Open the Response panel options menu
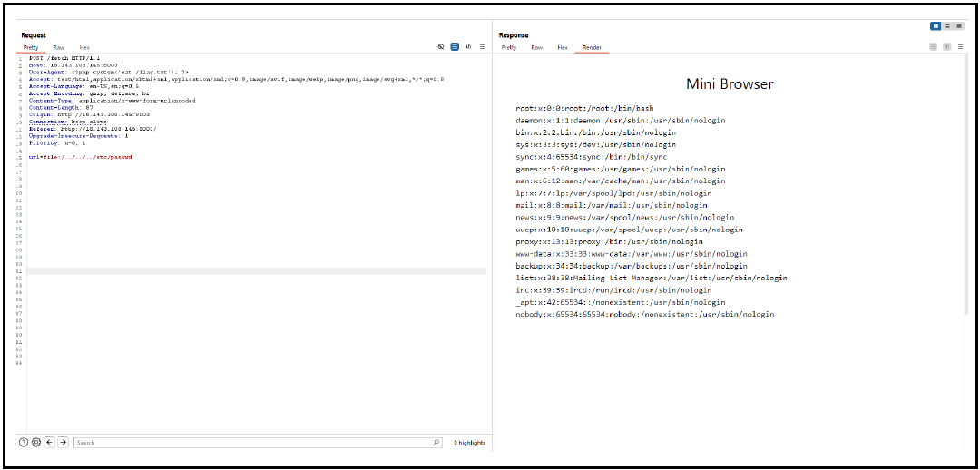Image resolution: width=980 pixels, height=470 pixels. [x=959, y=46]
